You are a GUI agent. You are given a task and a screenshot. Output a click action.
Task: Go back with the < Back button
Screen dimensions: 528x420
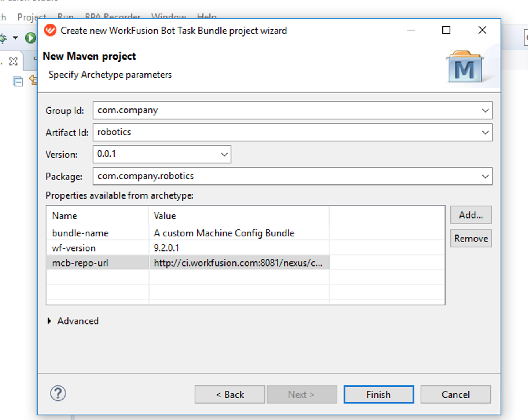click(230, 394)
